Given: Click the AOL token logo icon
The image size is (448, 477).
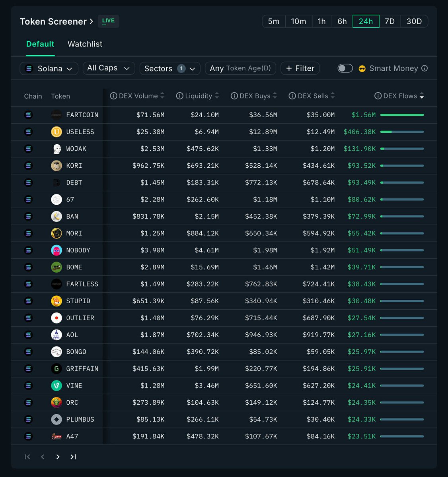Looking at the screenshot, I should 56,335.
